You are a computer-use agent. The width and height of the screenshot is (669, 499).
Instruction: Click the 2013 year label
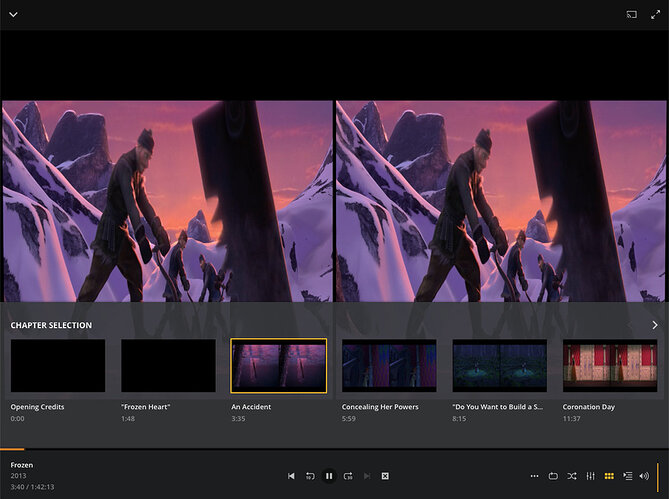coord(18,476)
